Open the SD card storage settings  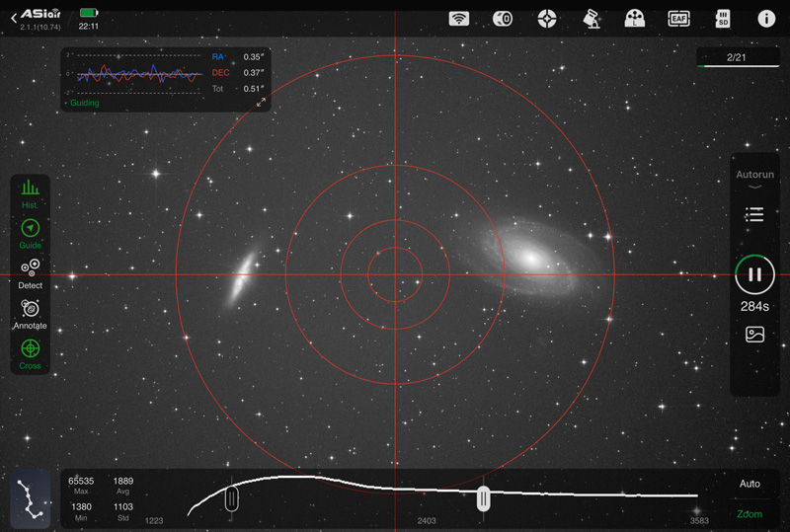pos(722,19)
